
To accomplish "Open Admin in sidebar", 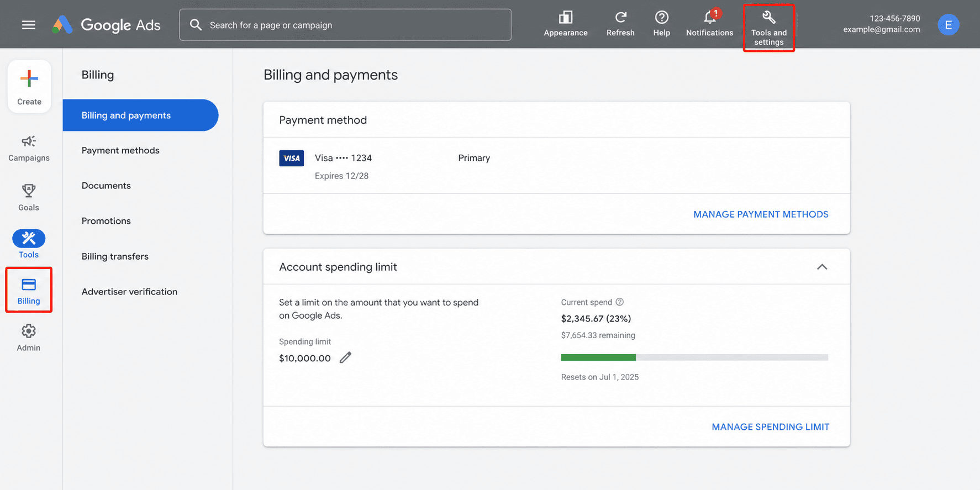I will (29, 338).
